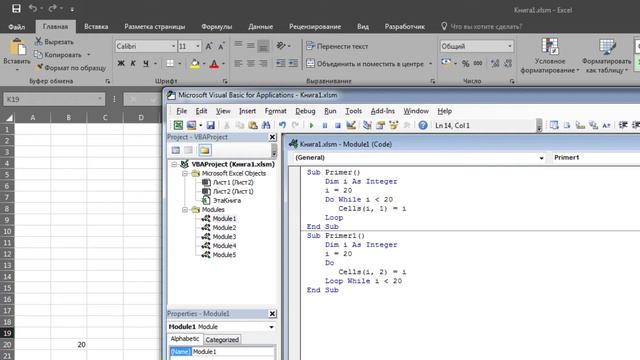Toggle Wrap Text (Перенести текст)
The width and height of the screenshot is (640, 360).
[337, 46]
